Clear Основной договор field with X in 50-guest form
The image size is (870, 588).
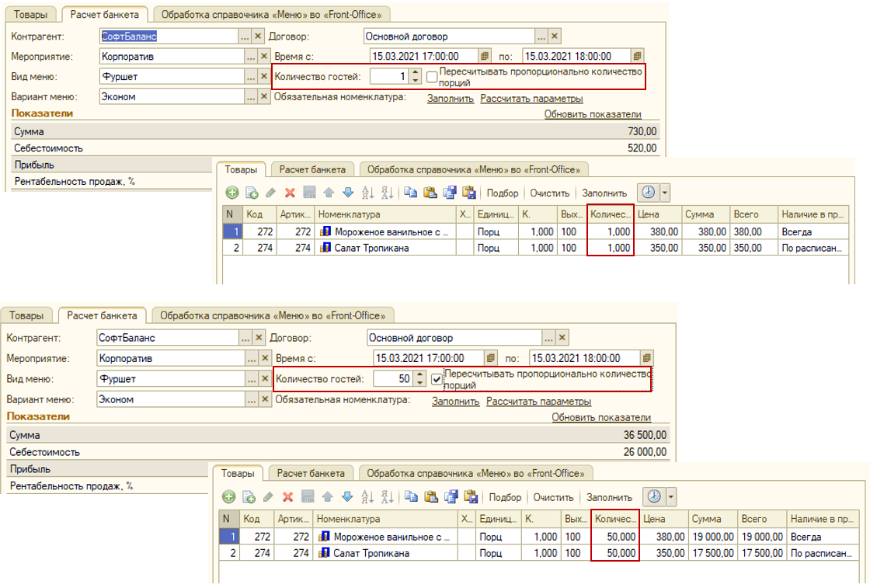point(562,337)
